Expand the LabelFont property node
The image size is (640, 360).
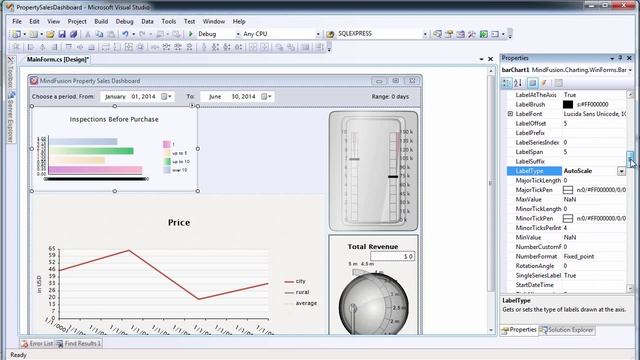510,114
